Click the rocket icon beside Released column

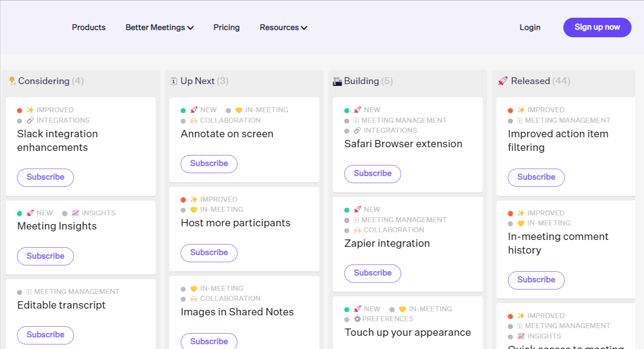(x=502, y=81)
